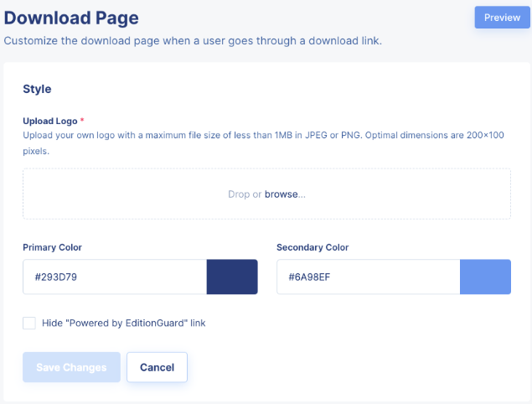Open the dark navy Primary Color swatch
Viewport: 532px width, 404px height.
click(232, 277)
